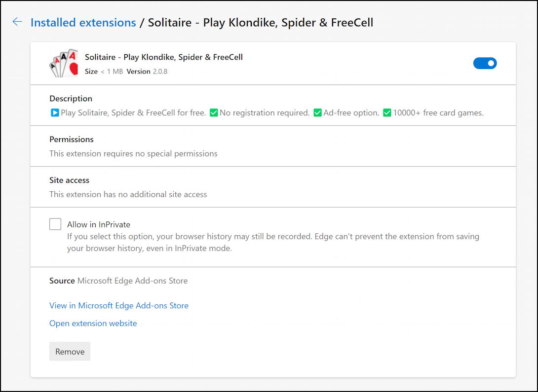Toggle the extension off using the blue switch
This screenshot has height=392, width=538.
tap(485, 63)
